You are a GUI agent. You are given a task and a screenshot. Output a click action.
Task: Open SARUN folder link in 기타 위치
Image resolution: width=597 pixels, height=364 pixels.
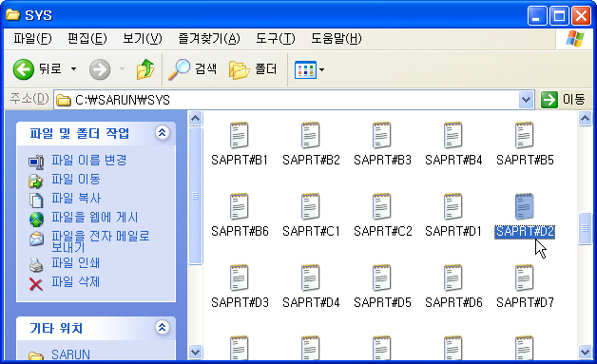point(70,354)
